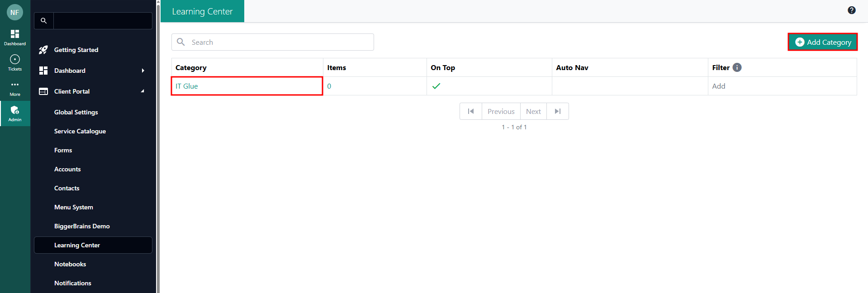The width and height of the screenshot is (868, 293).
Task: Open Notebooks in sidebar menu
Action: (x=70, y=264)
